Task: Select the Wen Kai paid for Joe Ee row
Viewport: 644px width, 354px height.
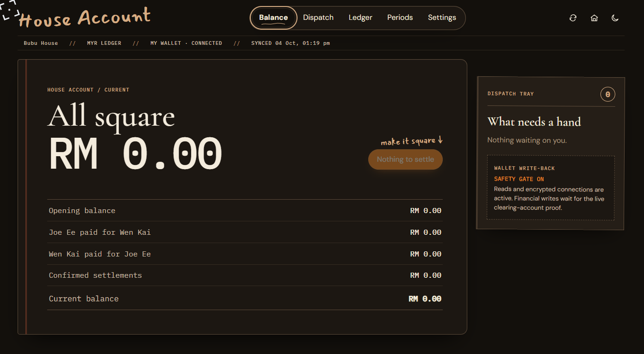Action: (x=245, y=254)
